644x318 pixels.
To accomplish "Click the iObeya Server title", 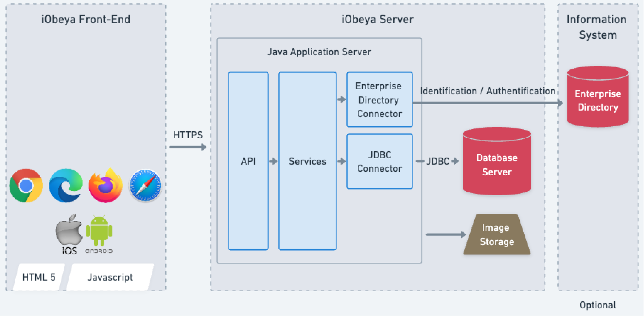I will coord(378,19).
